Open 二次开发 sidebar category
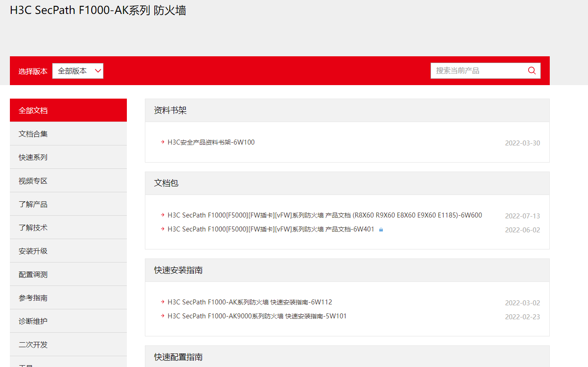Image resolution: width=588 pixels, height=367 pixels. pyautogui.click(x=68, y=344)
